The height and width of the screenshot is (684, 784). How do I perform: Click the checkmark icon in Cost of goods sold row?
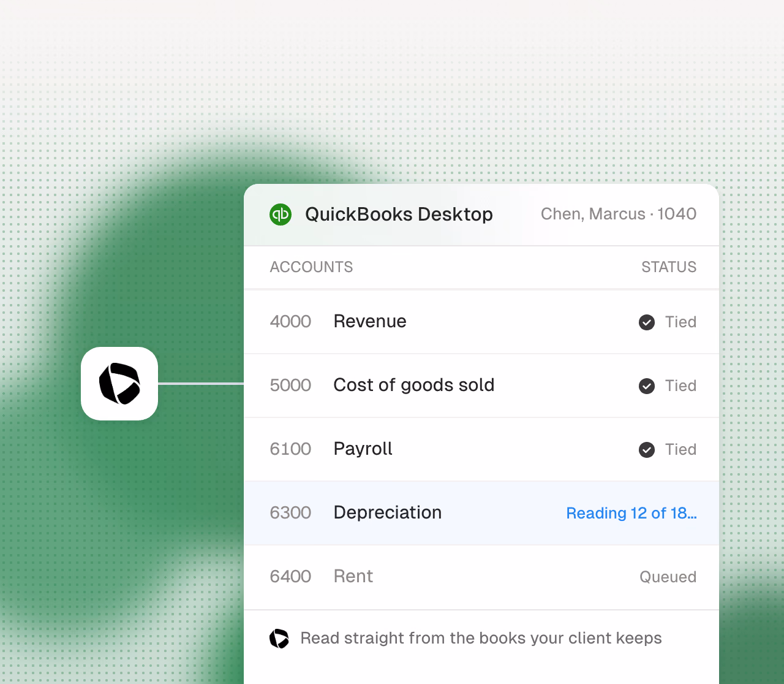pos(647,386)
